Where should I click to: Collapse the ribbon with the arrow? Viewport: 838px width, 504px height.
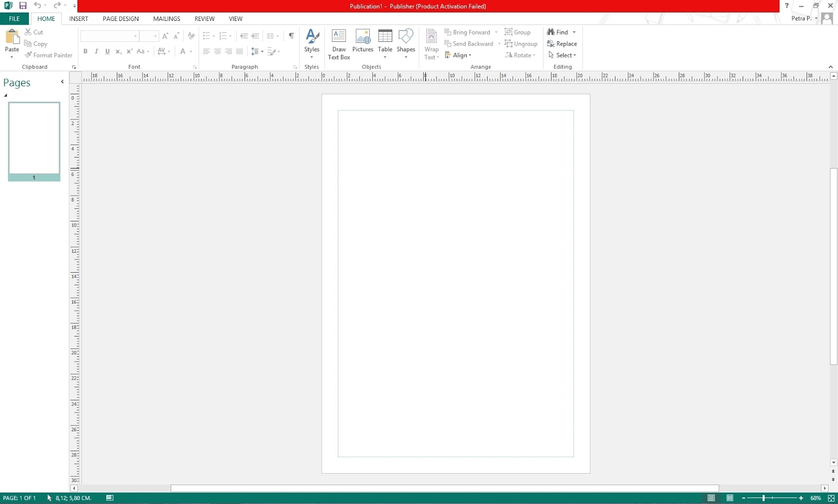831,67
